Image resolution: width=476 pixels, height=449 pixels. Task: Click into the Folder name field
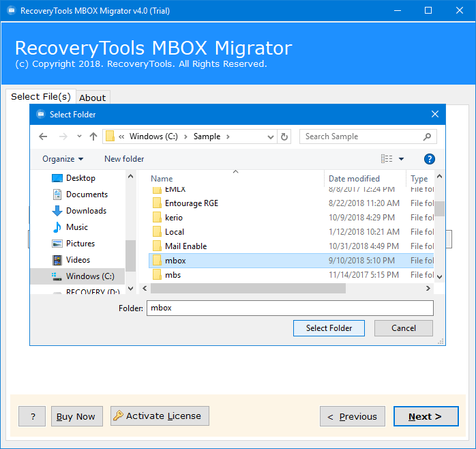tap(289, 308)
